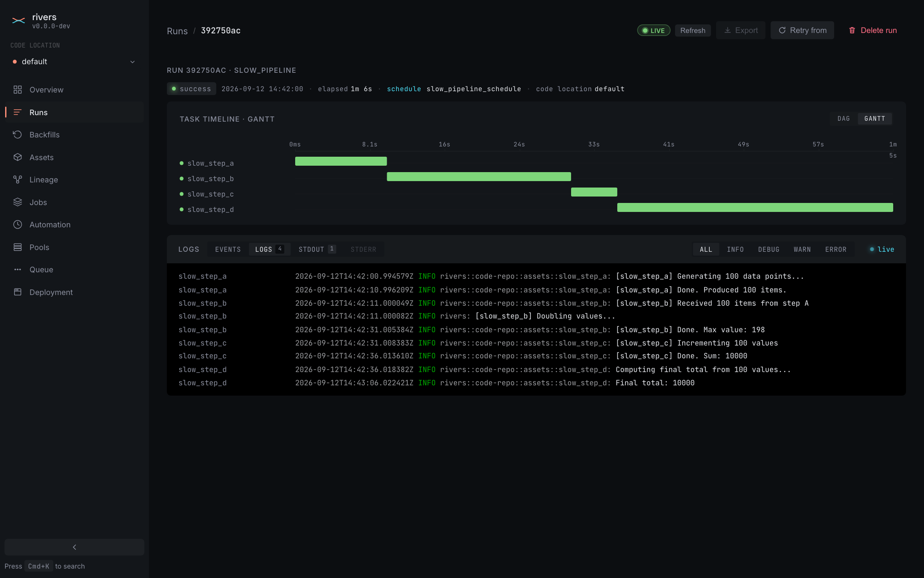Viewport: 924px width, 578px height.
Task: Click the slow_step_d timeline row label
Action: click(x=210, y=209)
